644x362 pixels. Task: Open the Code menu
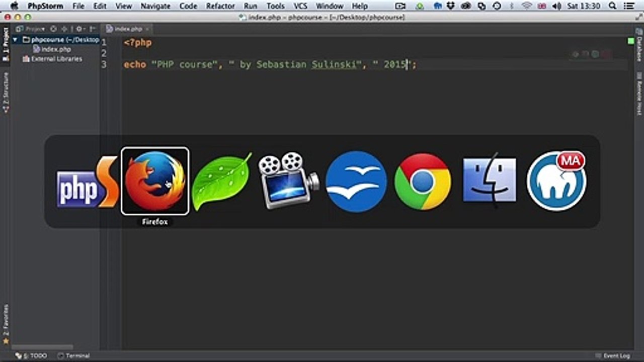point(188,6)
